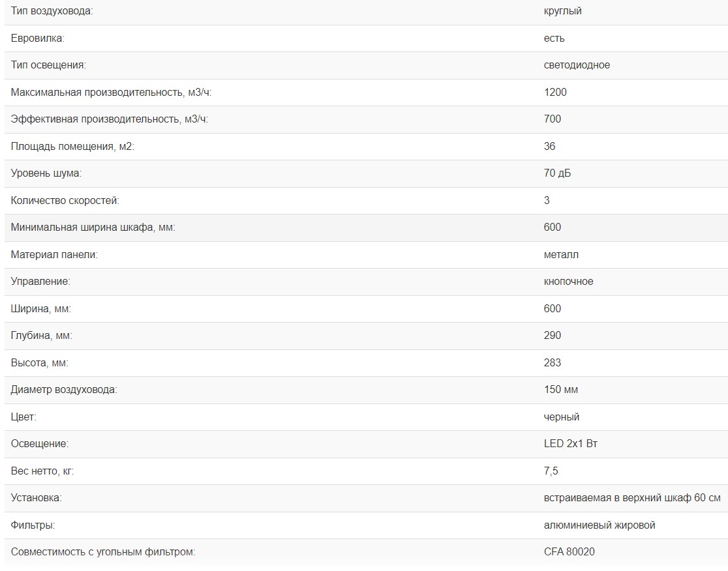Viewport: 728px width, 571px height.
Task: Click the control type value 'кнопочное'
Action: [568, 282]
